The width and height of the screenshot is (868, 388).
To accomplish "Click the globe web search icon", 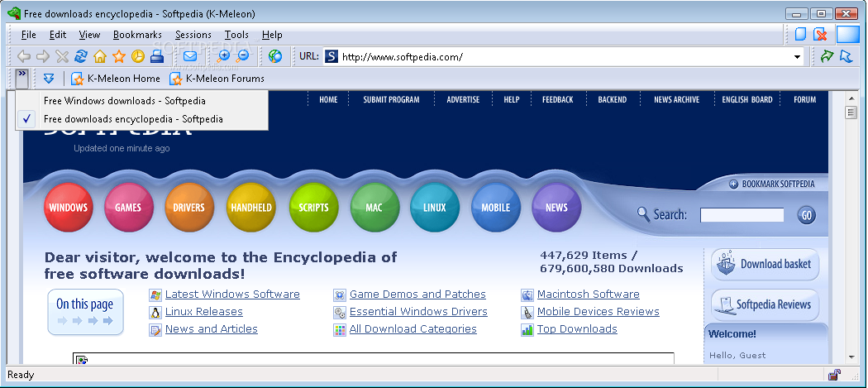I will click(x=275, y=56).
